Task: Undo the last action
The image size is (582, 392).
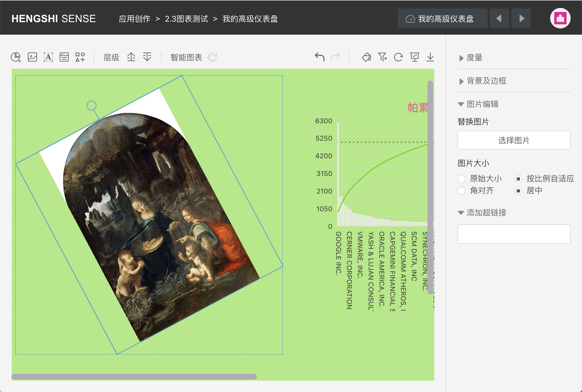Action: point(320,57)
